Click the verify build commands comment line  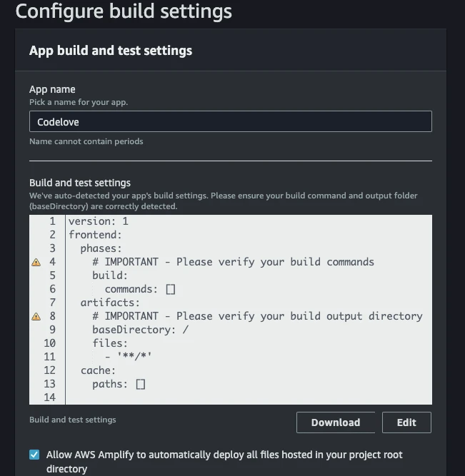[x=233, y=262]
